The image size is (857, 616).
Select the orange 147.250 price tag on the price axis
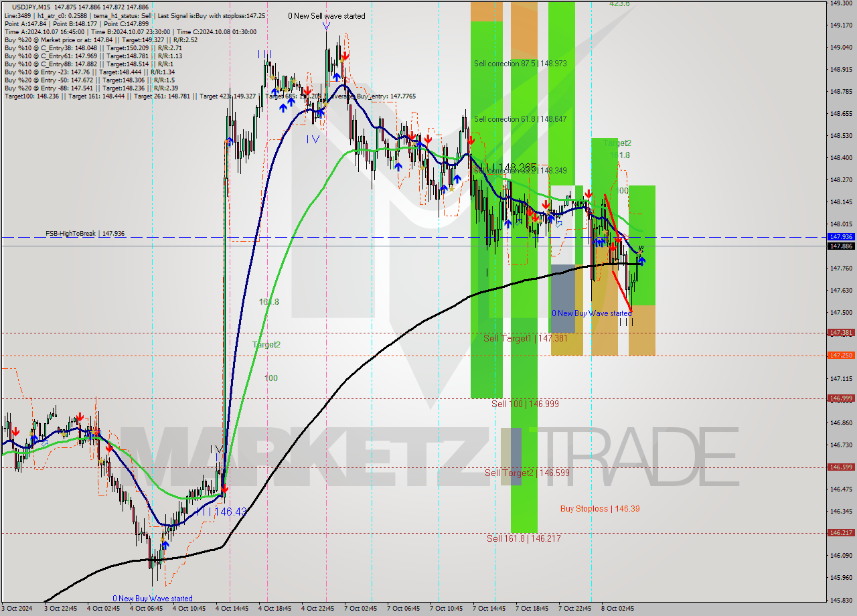(x=841, y=356)
